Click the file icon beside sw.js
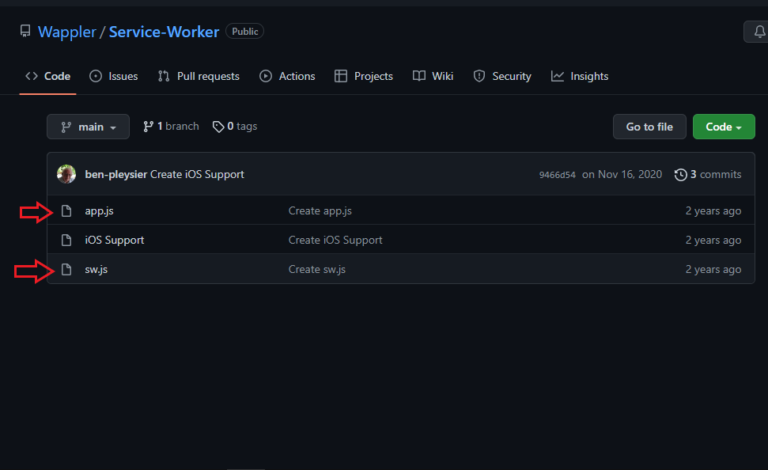 tap(66, 269)
